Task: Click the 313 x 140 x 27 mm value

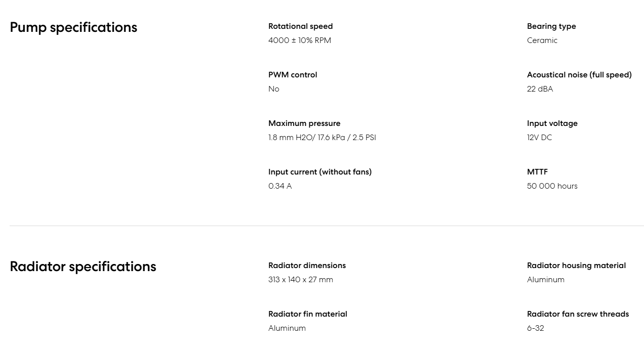Action: click(x=301, y=280)
